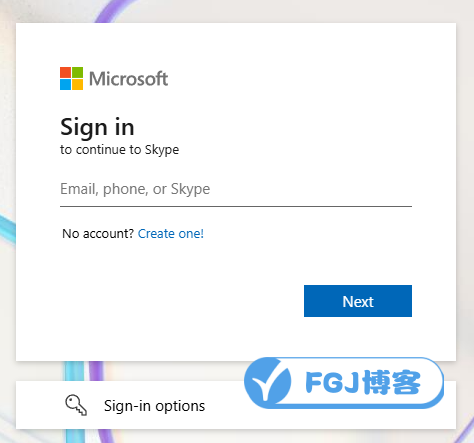Click the light blue background stripe
This screenshot has height=443, width=474.
(75, 371)
